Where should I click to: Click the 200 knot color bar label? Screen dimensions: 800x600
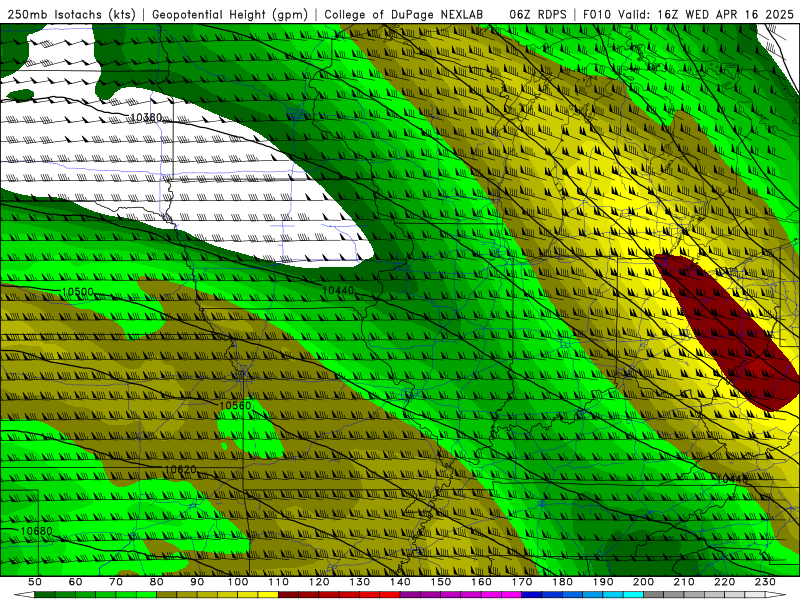click(644, 582)
